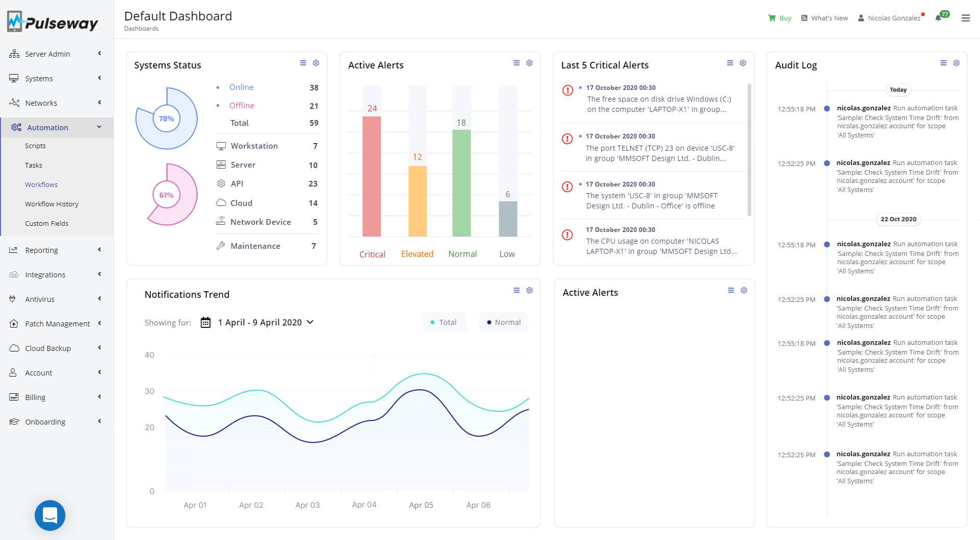The image size is (980, 540).
Task: Toggle the Total series in Notifications Trend
Action: pos(444,322)
